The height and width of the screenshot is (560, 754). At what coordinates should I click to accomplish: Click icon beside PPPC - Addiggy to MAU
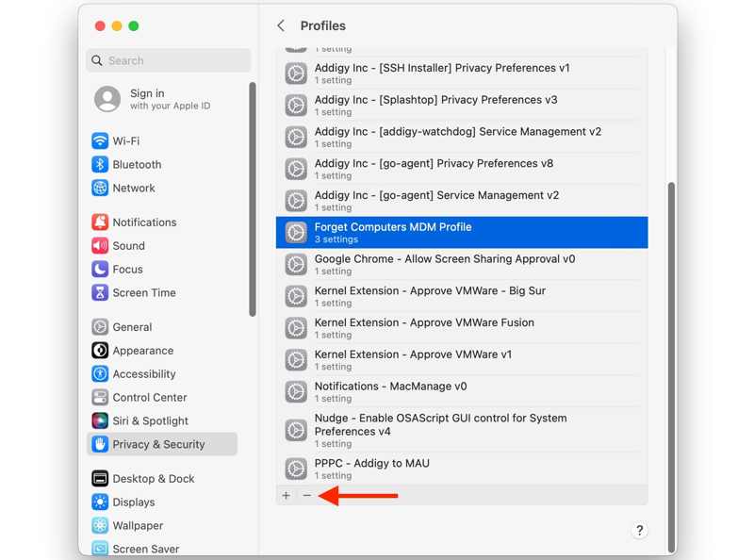(296, 469)
